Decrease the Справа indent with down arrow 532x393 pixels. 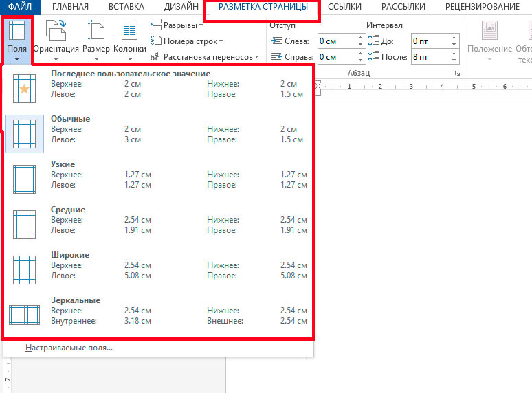pos(360,60)
